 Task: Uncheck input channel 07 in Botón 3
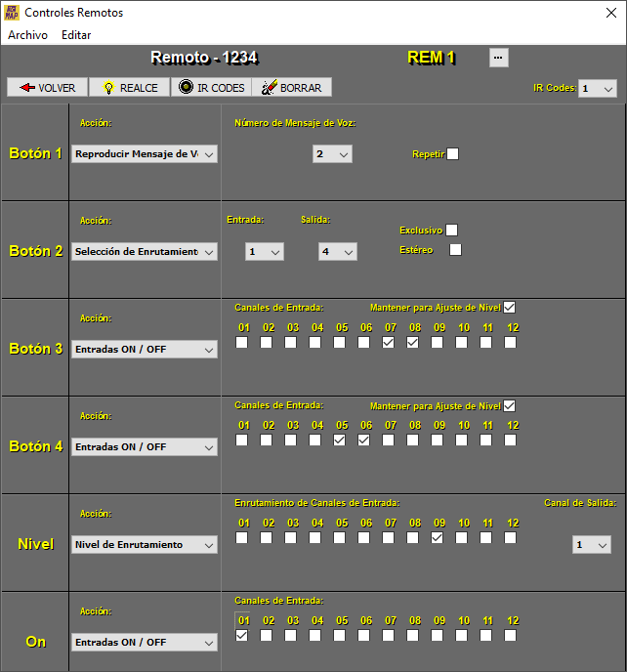(388, 343)
